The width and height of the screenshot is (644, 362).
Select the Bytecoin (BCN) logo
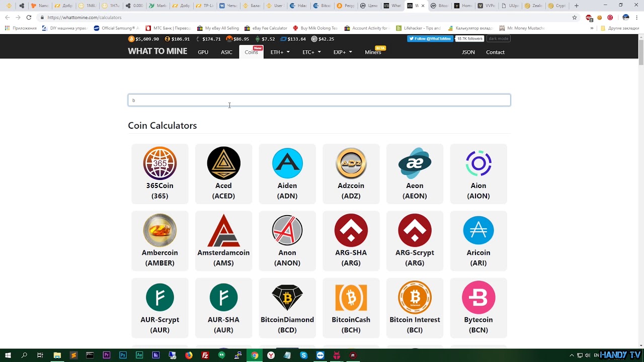click(x=478, y=297)
